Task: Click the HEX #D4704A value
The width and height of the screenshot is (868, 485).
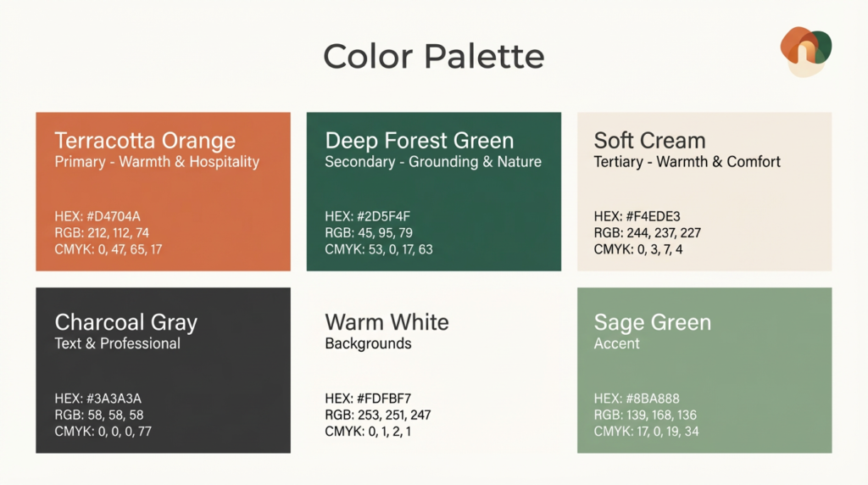Action: point(97,216)
